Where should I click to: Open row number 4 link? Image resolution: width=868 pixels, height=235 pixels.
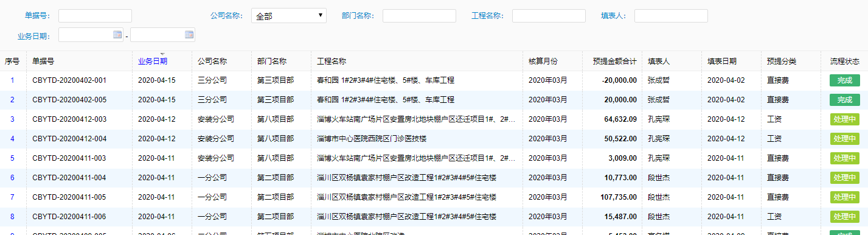pos(12,139)
